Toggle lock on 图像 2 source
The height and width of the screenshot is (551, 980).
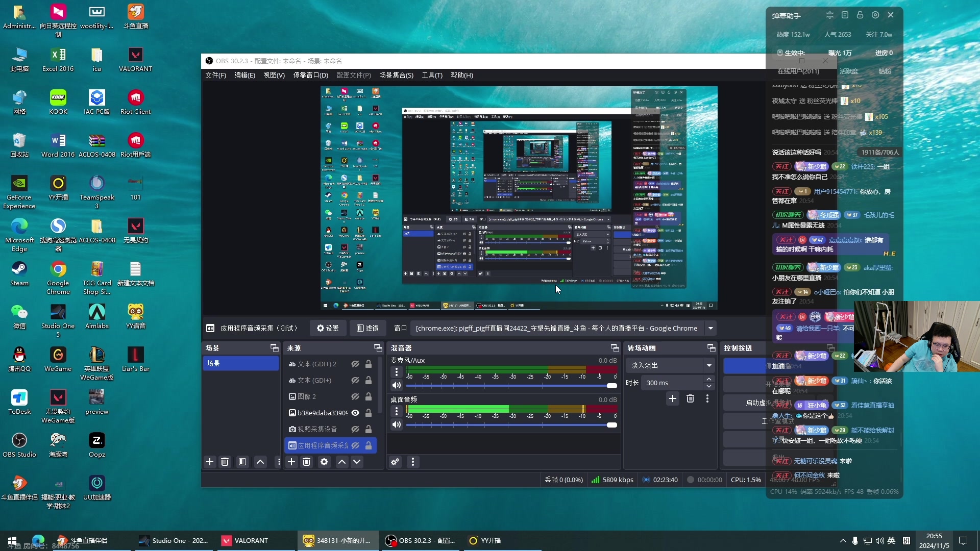(369, 397)
